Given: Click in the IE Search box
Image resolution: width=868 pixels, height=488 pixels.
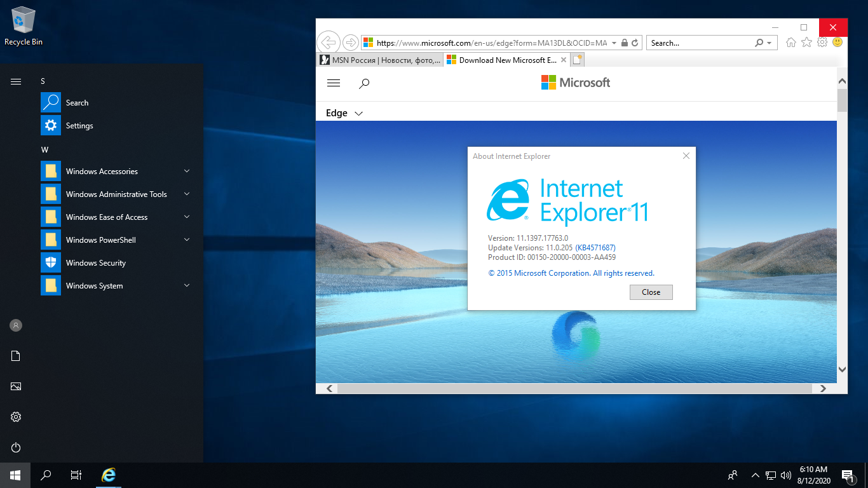Looking at the screenshot, I should click(x=700, y=43).
